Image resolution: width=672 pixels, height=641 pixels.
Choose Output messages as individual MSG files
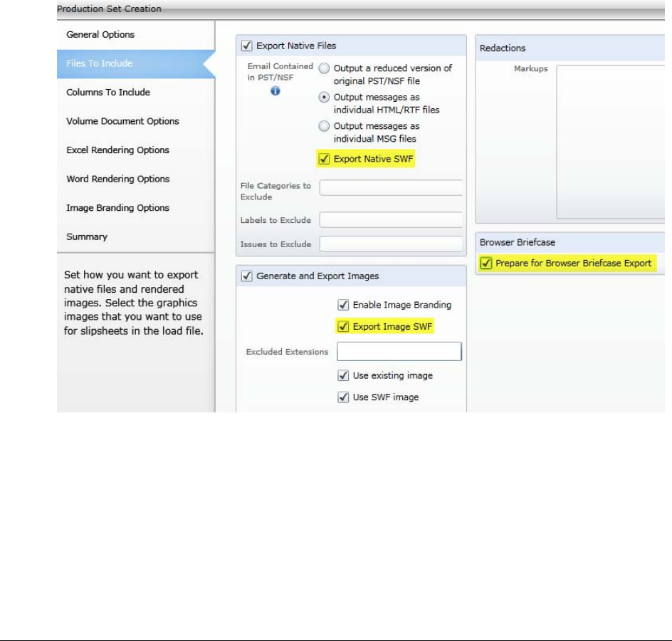click(x=324, y=126)
